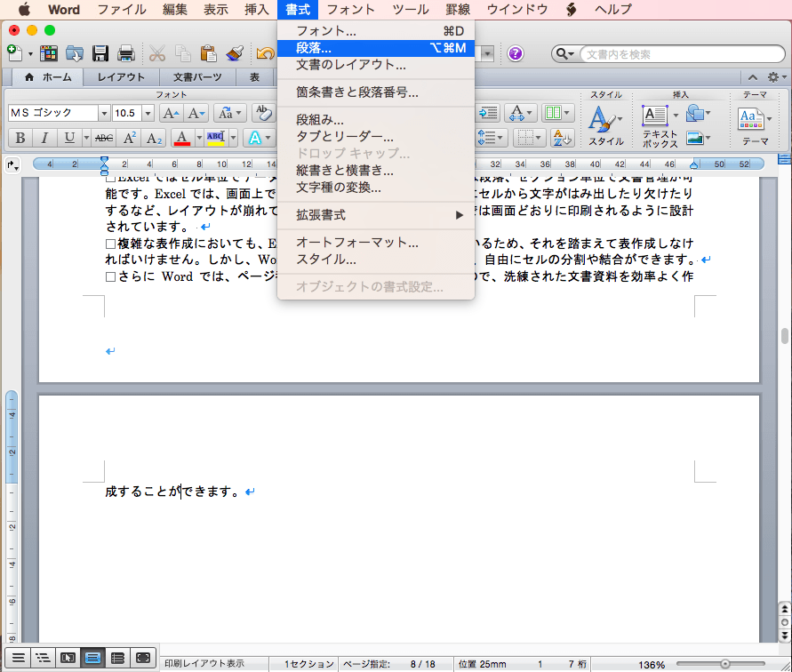Image resolution: width=792 pixels, height=672 pixels.
Task: Click the Increase Indent icon
Action: (488, 113)
